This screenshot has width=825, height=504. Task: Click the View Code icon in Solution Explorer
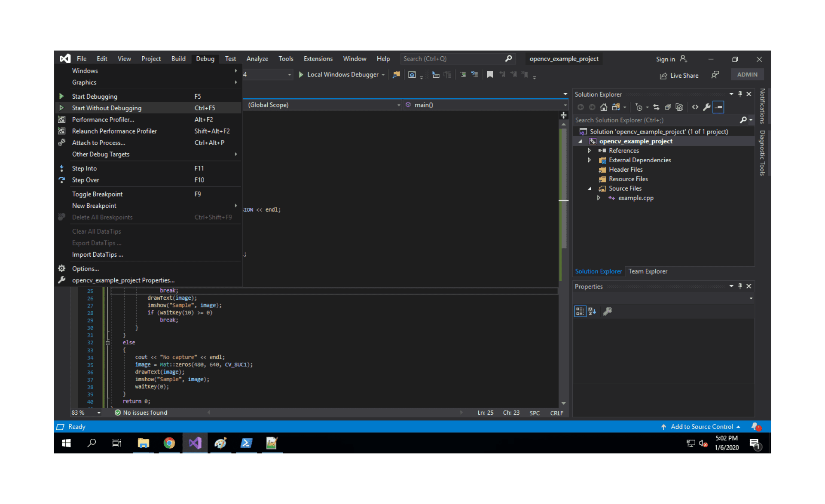(695, 107)
